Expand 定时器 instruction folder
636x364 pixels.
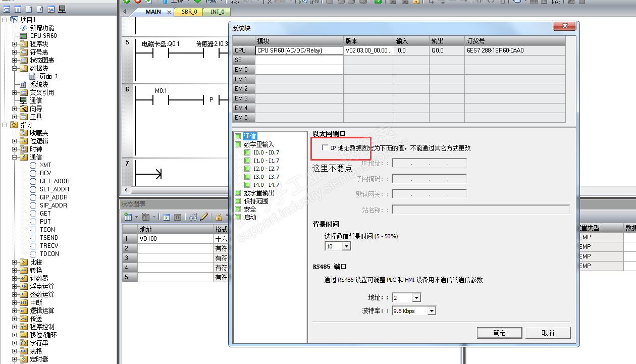pos(15,359)
